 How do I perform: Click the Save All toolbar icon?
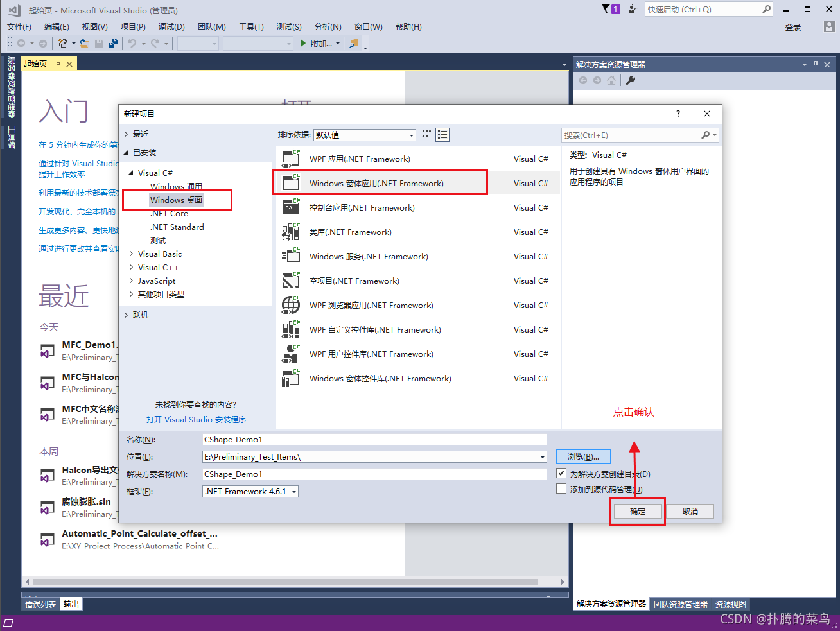113,43
